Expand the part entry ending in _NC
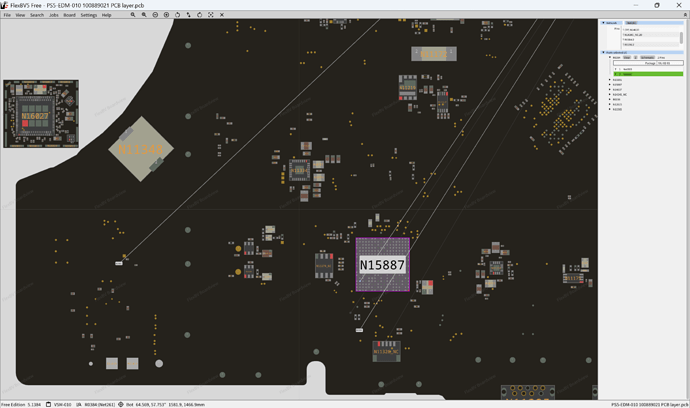The image size is (690, 408). pyautogui.click(x=610, y=94)
